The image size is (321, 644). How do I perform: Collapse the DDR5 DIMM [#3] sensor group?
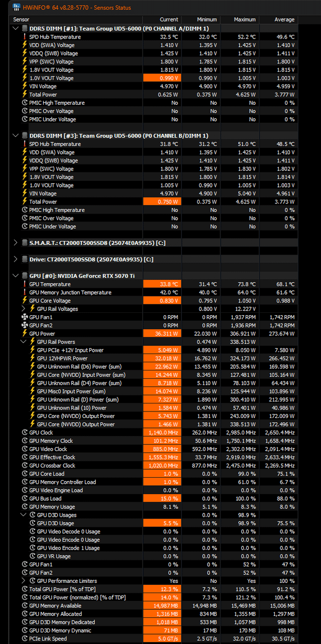tap(17, 136)
